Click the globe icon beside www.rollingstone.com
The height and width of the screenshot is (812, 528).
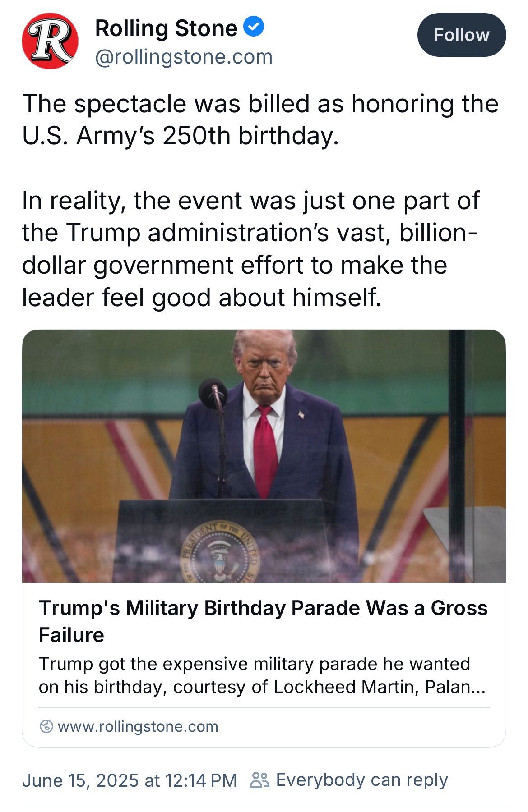[46, 726]
